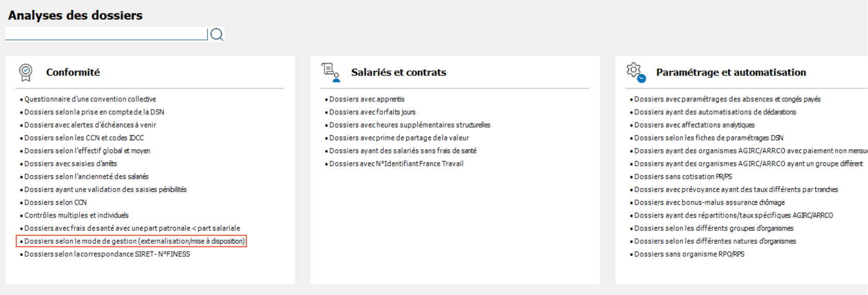
Task: Open Dossiers avec affectations analytiques
Action: tap(694, 125)
